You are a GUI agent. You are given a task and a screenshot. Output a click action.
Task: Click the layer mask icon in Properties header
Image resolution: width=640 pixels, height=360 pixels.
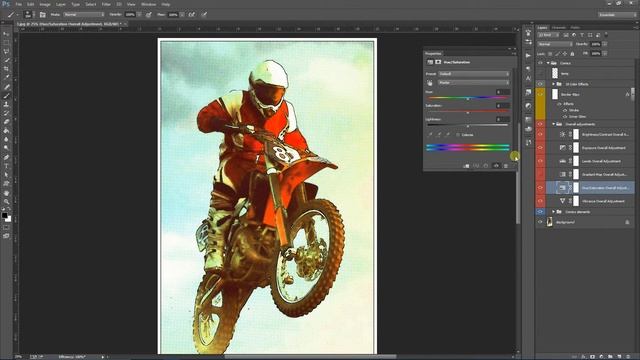[x=438, y=62]
